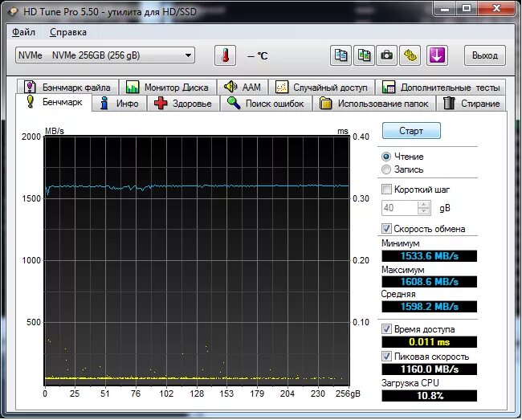Click the CPU usage 10.8% value
This screenshot has height=420, width=522.
pyautogui.click(x=429, y=396)
